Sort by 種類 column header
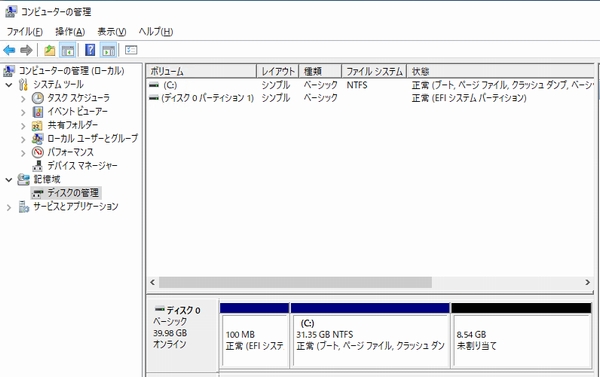 pos(320,71)
